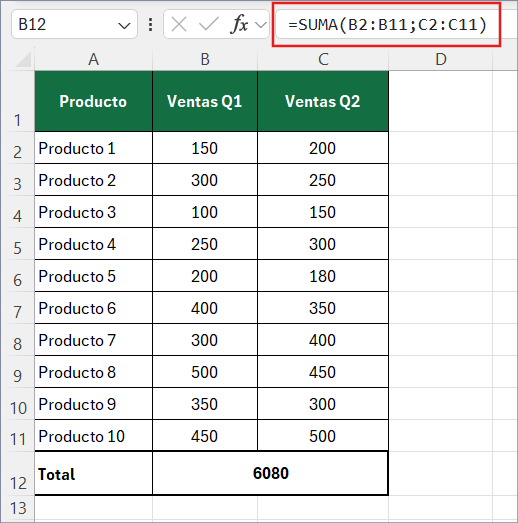Select row 8 header
The width and height of the screenshot is (518, 523).
pos(17,340)
